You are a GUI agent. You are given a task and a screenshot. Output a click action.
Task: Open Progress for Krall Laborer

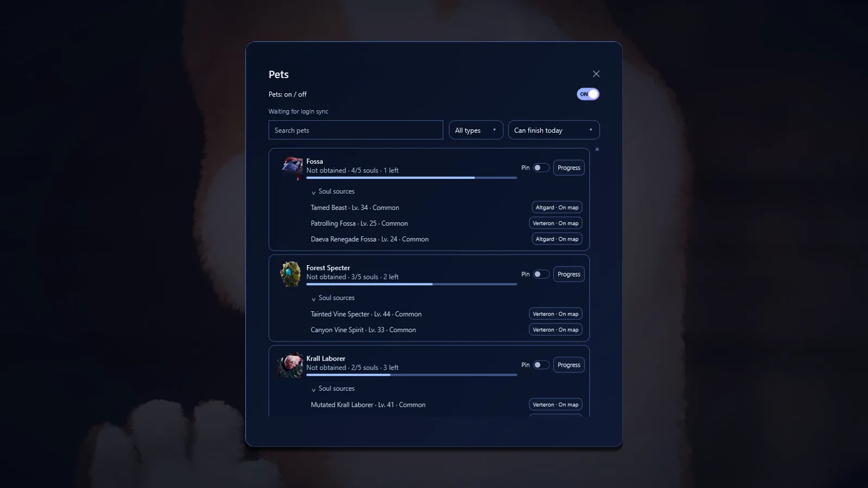569,365
